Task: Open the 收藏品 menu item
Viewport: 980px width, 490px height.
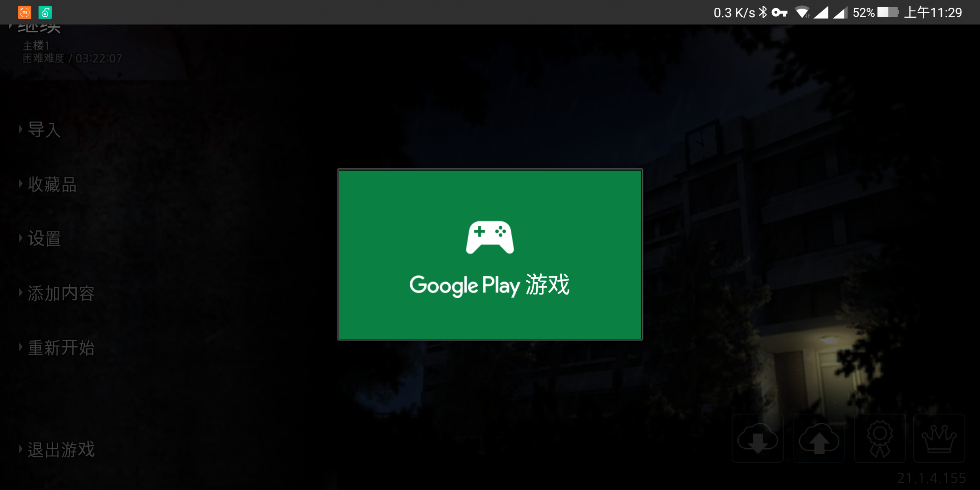Action: tap(52, 184)
